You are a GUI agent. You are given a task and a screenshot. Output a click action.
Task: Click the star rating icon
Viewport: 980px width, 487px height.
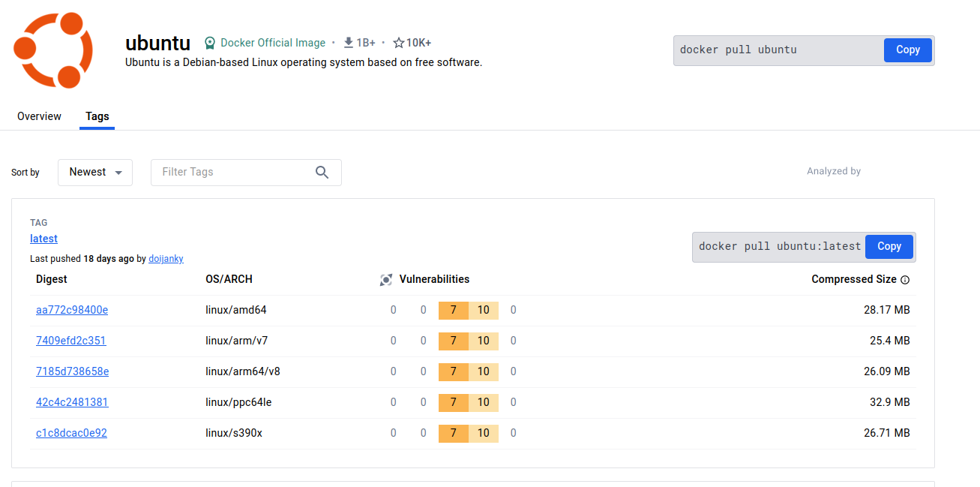click(x=398, y=44)
